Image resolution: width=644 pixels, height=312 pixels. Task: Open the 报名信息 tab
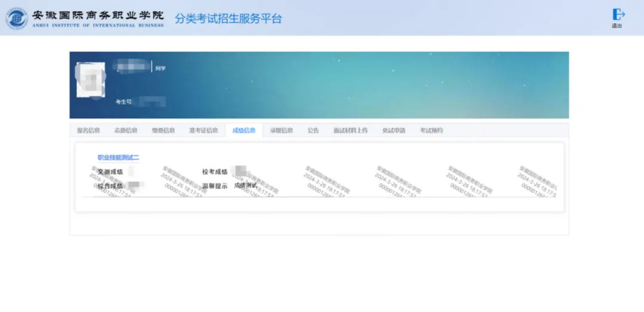(88, 130)
